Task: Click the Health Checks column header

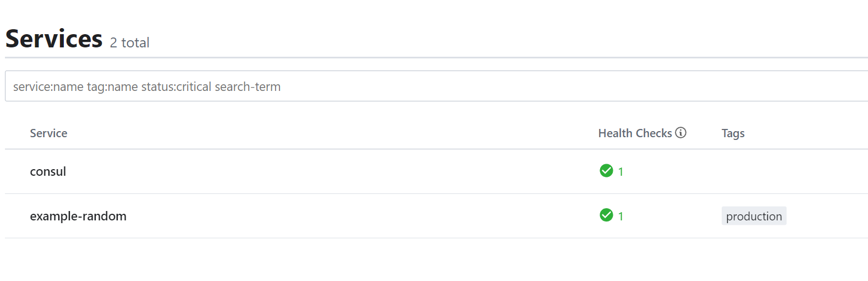Action: pos(642,133)
